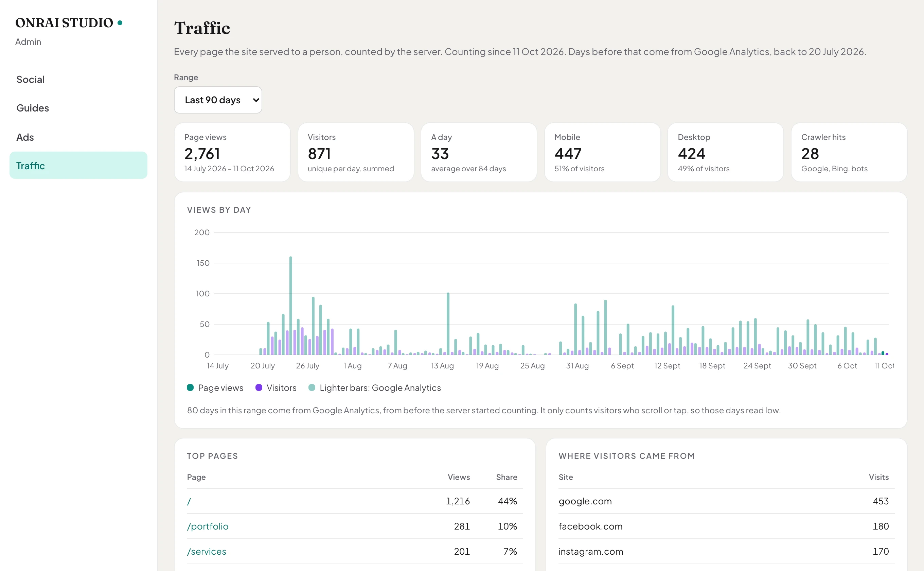The width and height of the screenshot is (924, 571).
Task: Click the Page views legend swatch
Action: [190, 387]
